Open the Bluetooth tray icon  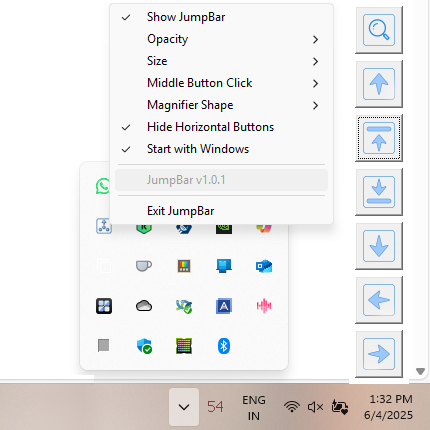click(x=224, y=346)
